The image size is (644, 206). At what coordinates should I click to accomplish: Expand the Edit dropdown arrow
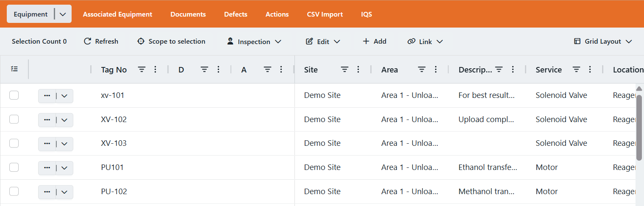[337, 42]
